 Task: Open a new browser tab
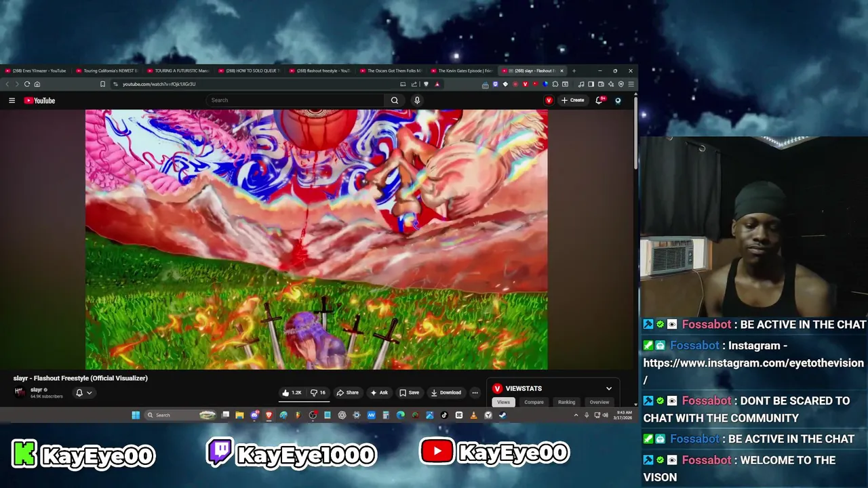[574, 70]
